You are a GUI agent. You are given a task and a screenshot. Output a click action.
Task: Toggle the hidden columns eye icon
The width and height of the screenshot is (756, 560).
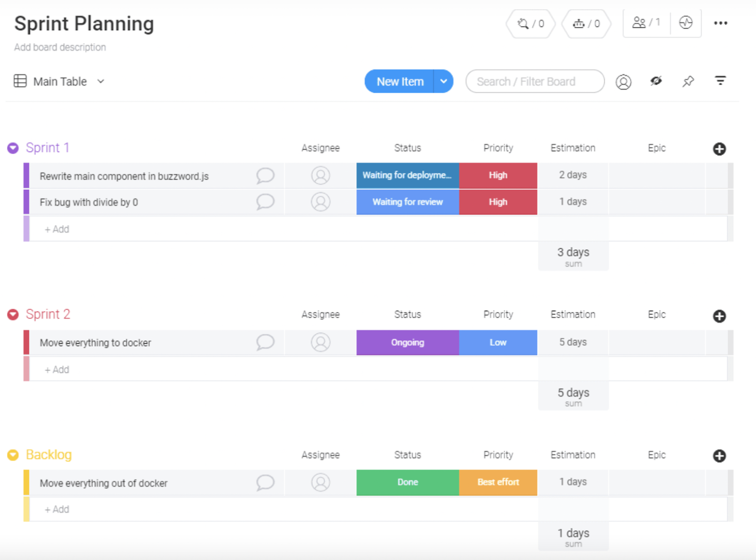(656, 81)
